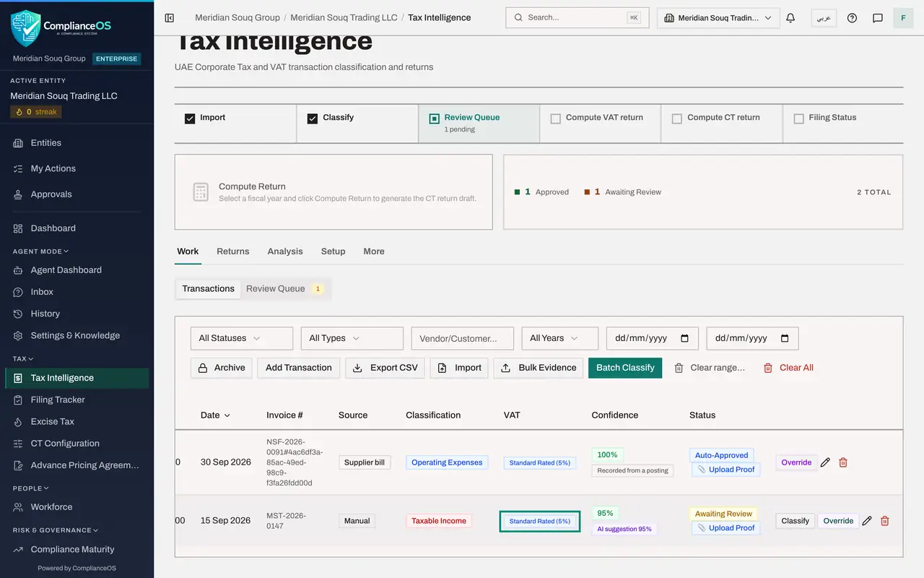Sort the table by the Date column
The width and height of the screenshot is (924, 578).
pyautogui.click(x=215, y=415)
